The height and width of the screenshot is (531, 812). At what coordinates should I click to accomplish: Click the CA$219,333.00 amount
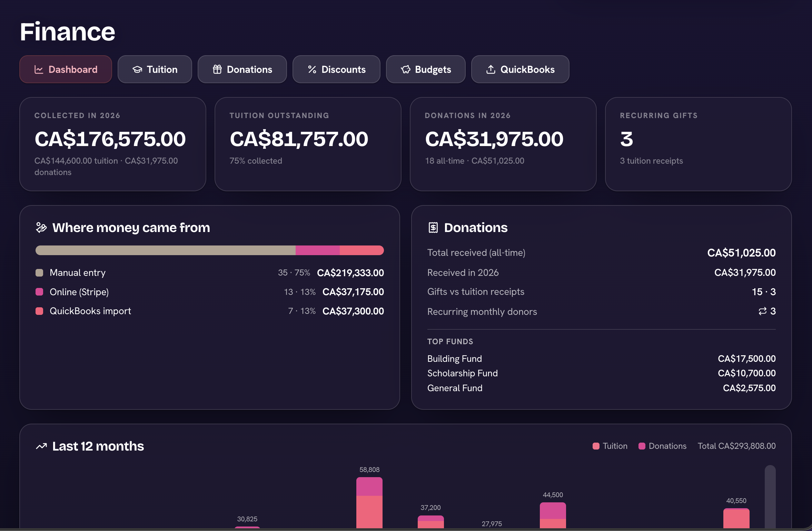[350, 273]
